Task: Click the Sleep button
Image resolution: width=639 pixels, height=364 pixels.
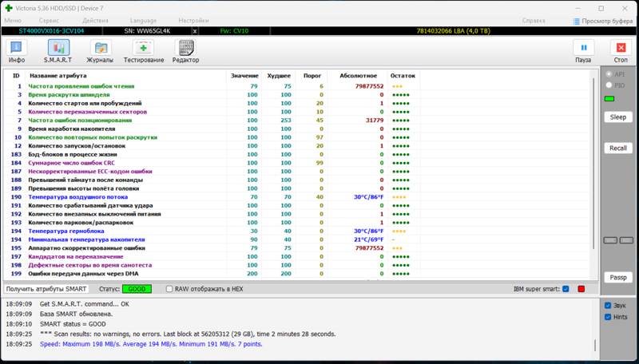Action: pyautogui.click(x=617, y=116)
